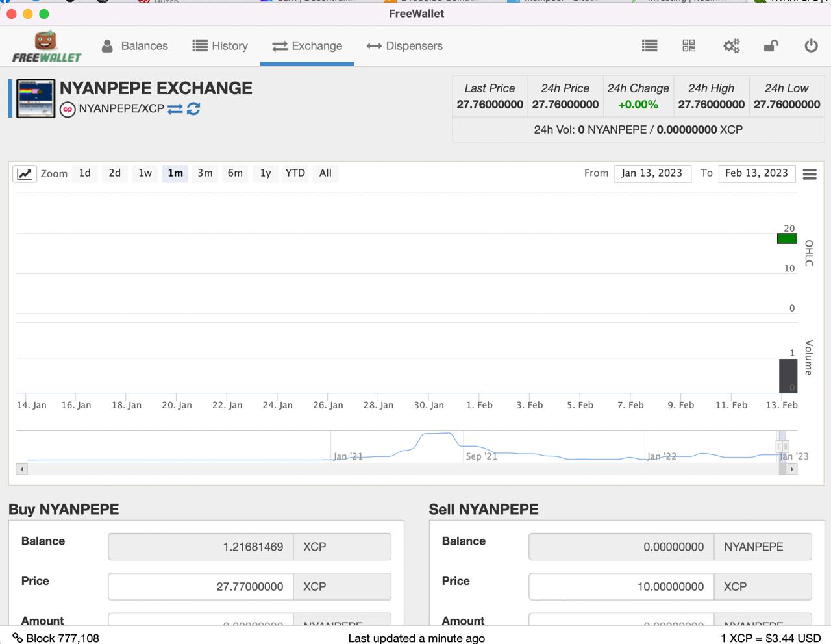Image resolution: width=831 pixels, height=644 pixels.
Task: Click the Sell NYANPEPE heading
Action: [x=484, y=510]
